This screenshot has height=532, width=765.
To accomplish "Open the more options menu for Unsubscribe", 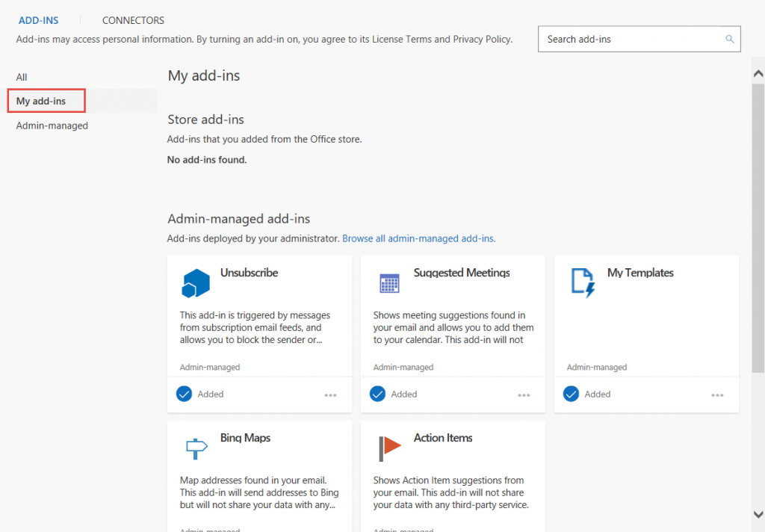I will 331,395.
